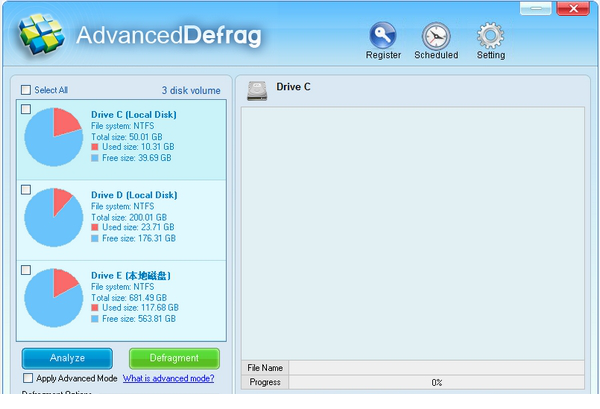Image resolution: width=600 pixels, height=409 pixels.
Task: Tick the Select All checkbox
Action: (x=26, y=90)
